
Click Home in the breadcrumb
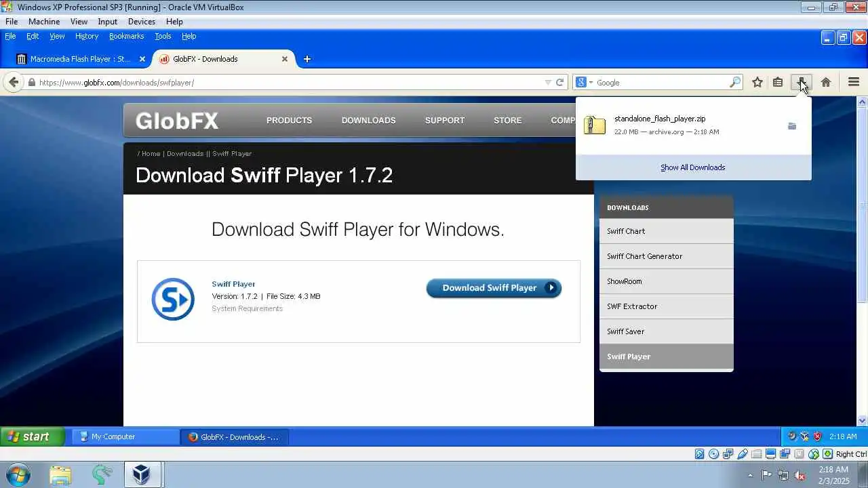coord(151,154)
